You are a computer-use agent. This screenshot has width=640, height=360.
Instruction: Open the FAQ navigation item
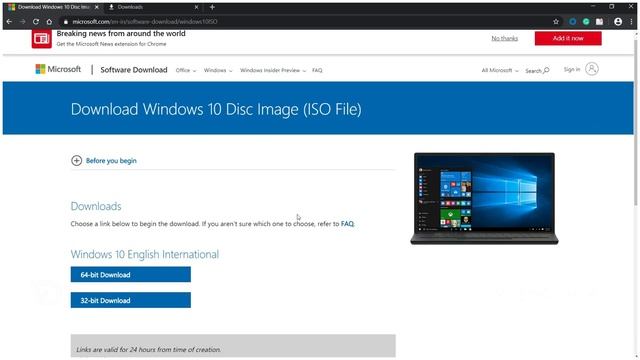click(x=317, y=70)
